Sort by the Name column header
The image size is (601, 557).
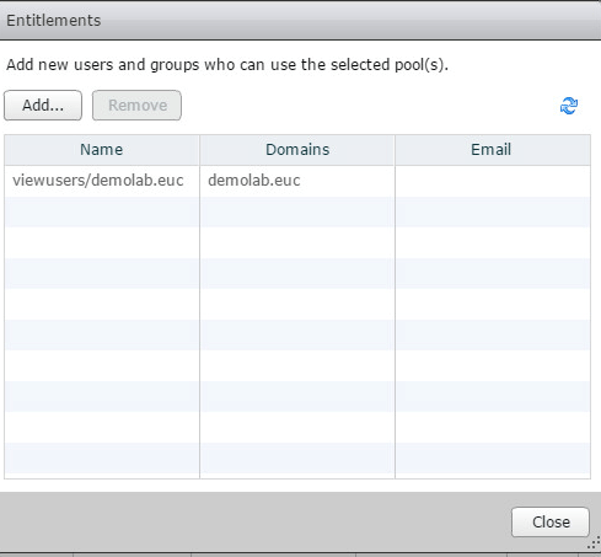[x=101, y=150]
